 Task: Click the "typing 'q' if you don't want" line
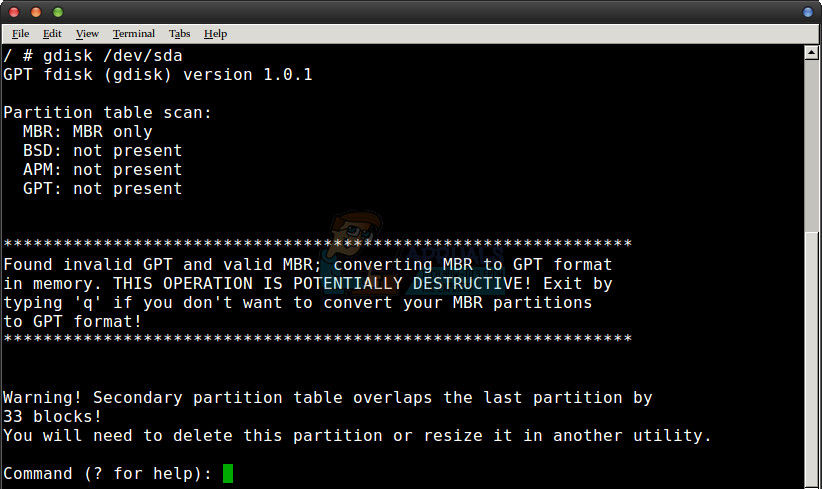pyautogui.click(x=297, y=302)
